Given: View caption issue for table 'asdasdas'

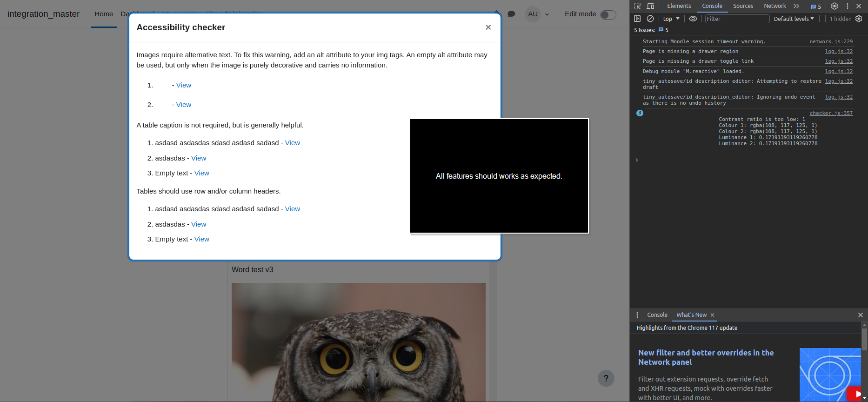Looking at the screenshot, I should click(198, 158).
